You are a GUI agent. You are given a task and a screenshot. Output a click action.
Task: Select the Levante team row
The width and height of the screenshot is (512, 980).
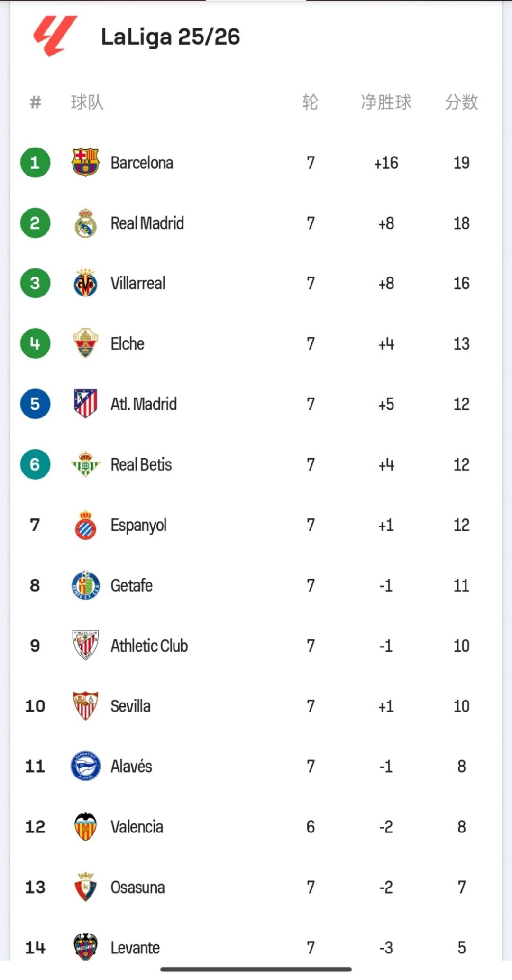tap(256, 947)
